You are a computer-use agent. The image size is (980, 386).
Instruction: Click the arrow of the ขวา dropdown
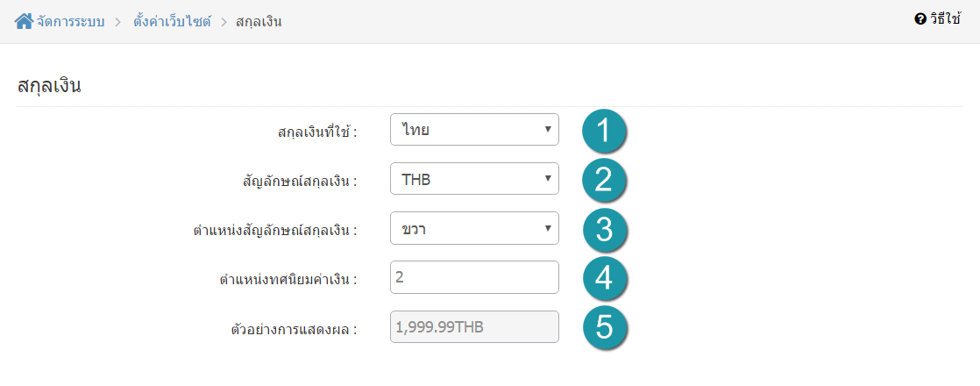click(x=548, y=228)
